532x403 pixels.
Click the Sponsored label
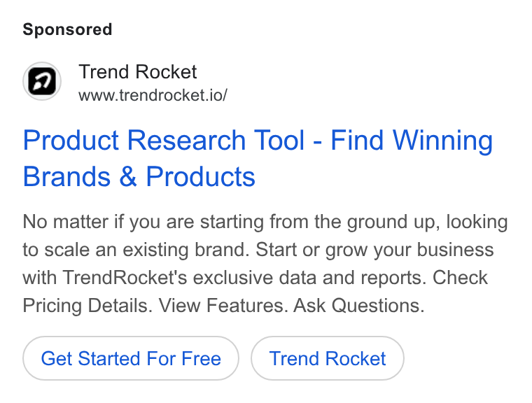coord(67,29)
